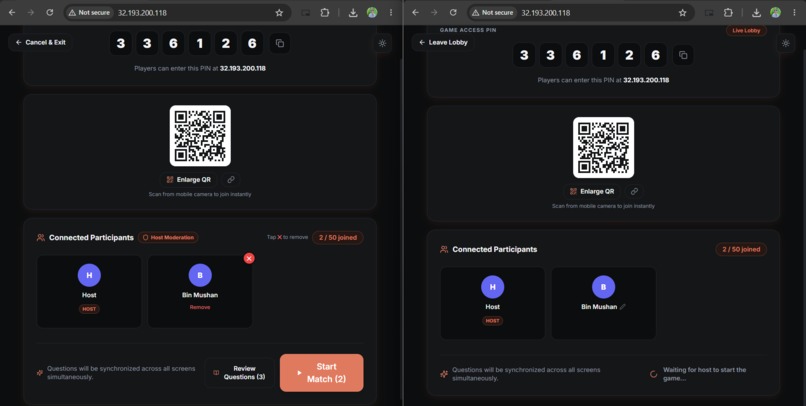Viewport: 806px width, 406px height.
Task: Click address bar in right browser window
Action: [x=580, y=13]
